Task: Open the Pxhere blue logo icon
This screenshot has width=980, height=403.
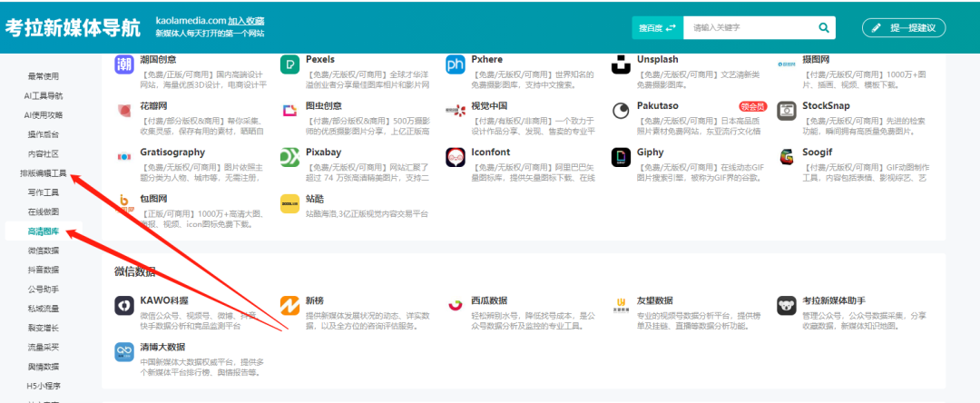Action: 456,64
